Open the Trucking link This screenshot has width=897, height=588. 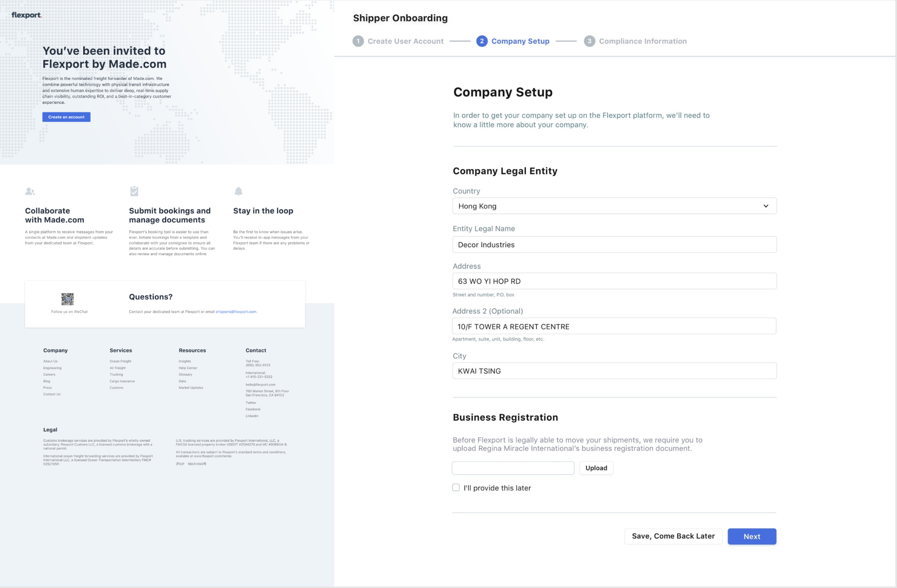(116, 375)
